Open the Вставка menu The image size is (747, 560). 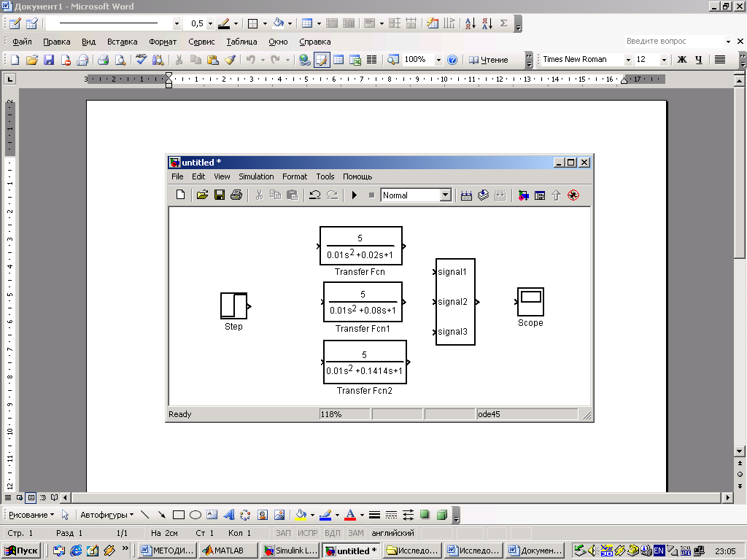pyautogui.click(x=122, y=42)
